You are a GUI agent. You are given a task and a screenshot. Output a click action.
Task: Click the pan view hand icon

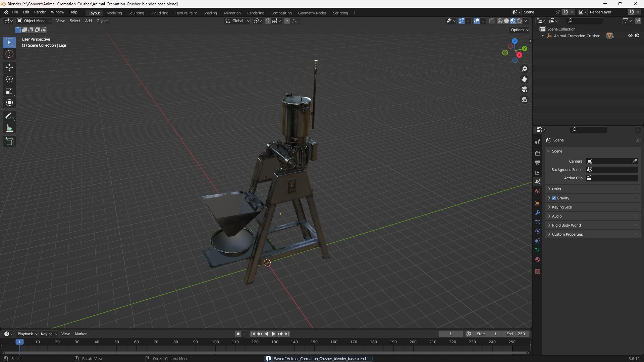coord(524,79)
